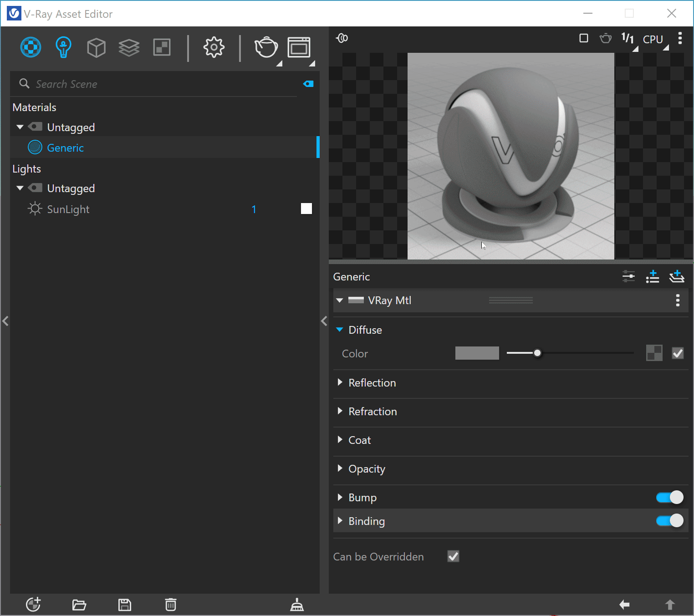The height and width of the screenshot is (616, 694).
Task: Change preview 1/1 resolution ratio
Action: coord(628,39)
